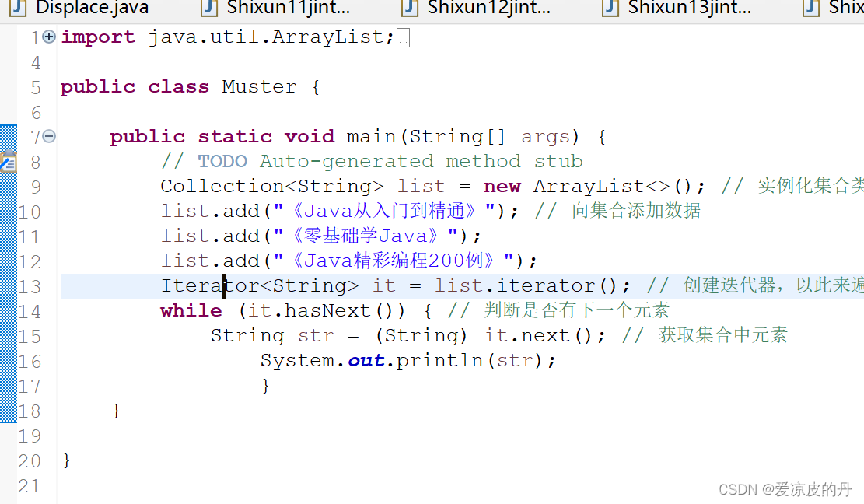Click line number 21 in the gutter
864x504 pixels.
coord(30,486)
